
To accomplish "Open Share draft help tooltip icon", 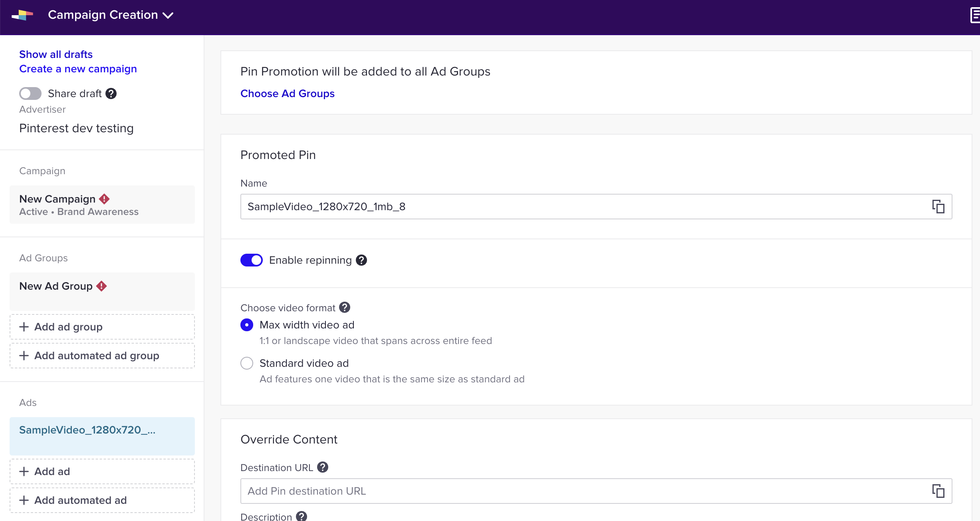I will [x=111, y=93].
